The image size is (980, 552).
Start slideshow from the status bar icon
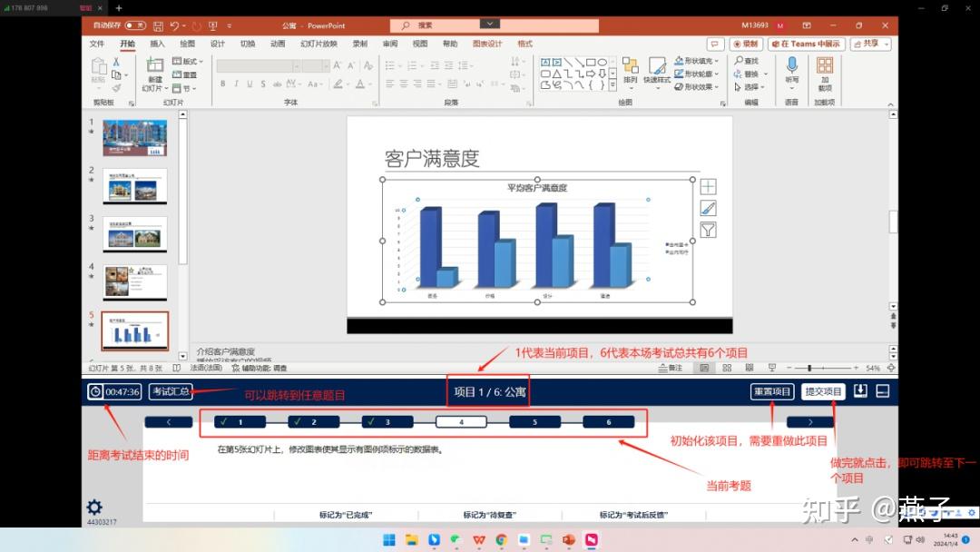772,367
